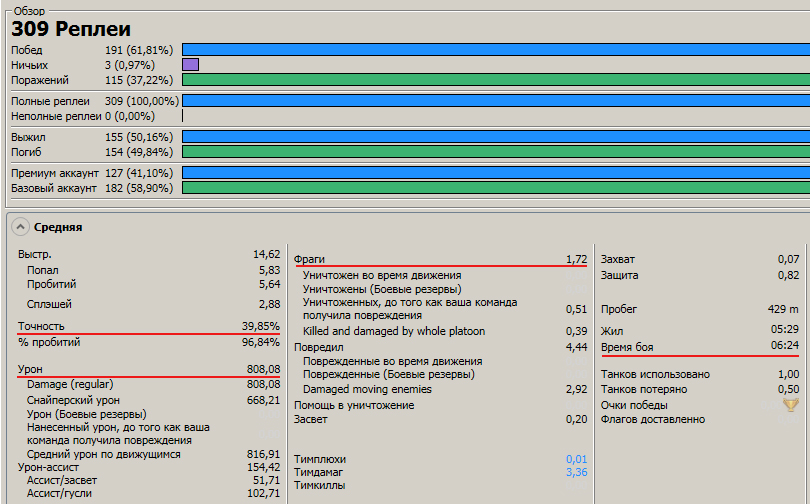The width and height of the screenshot is (810, 504).
Task: Click the Точность label
Action: click(41, 326)
